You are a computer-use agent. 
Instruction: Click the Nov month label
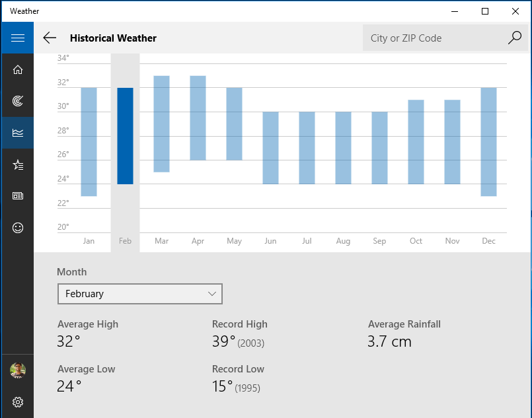pos(452,241)
